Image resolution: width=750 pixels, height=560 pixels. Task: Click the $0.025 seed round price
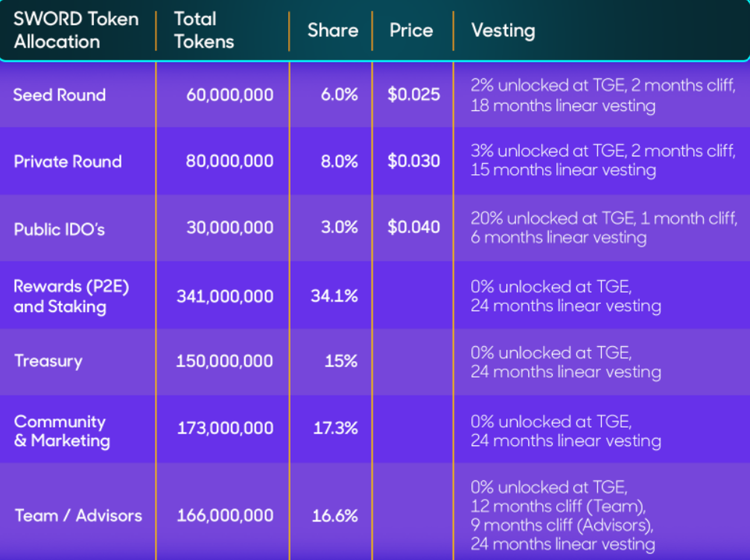coord(414,94)
